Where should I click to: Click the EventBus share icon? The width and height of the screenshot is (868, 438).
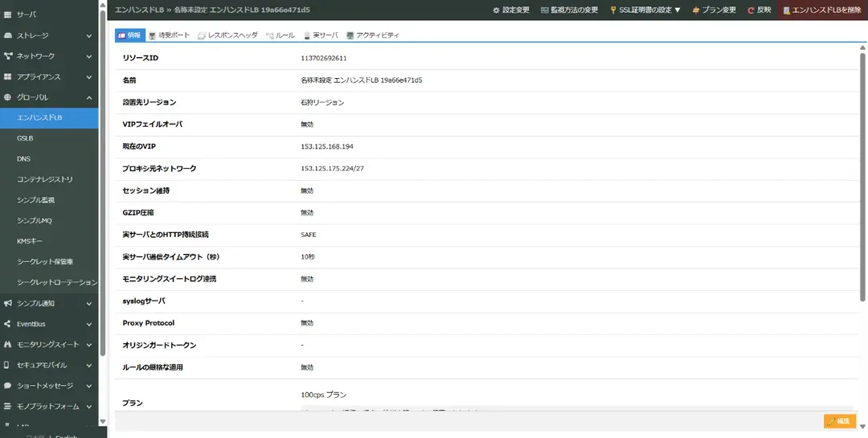pos(8,324)
